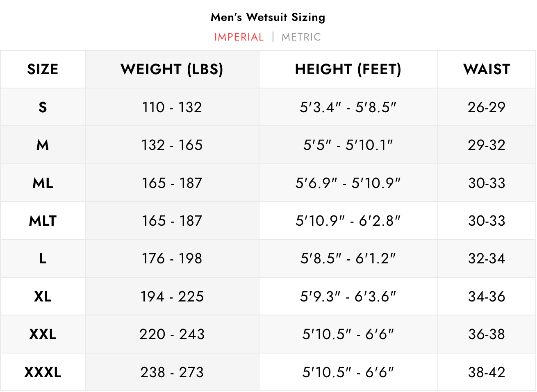Select the S size row label
The height and width of the screenshot is (392, 537).
[43, 107]
